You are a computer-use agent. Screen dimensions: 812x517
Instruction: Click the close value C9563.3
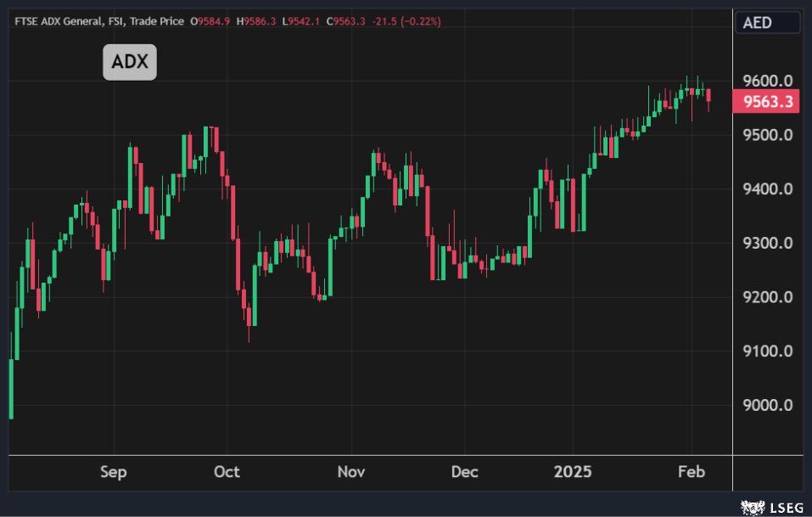345,21
